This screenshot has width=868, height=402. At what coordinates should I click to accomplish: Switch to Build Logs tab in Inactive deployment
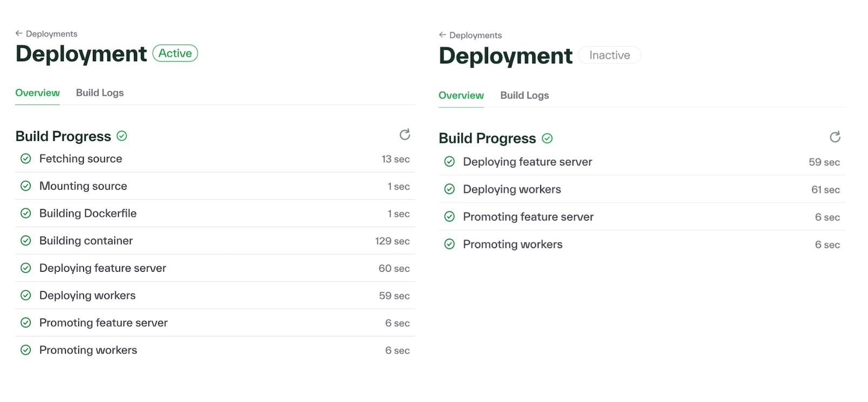click(x=525, y=96)
